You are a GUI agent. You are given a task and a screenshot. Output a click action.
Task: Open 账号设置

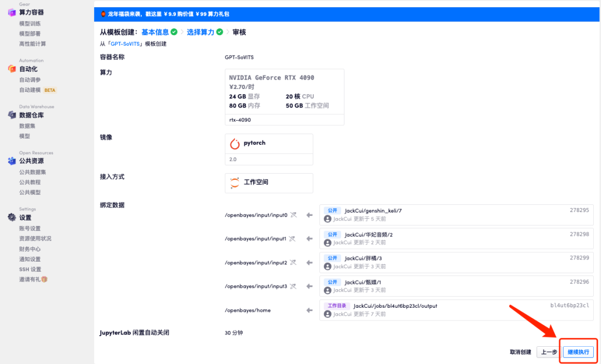coord(30,228)
